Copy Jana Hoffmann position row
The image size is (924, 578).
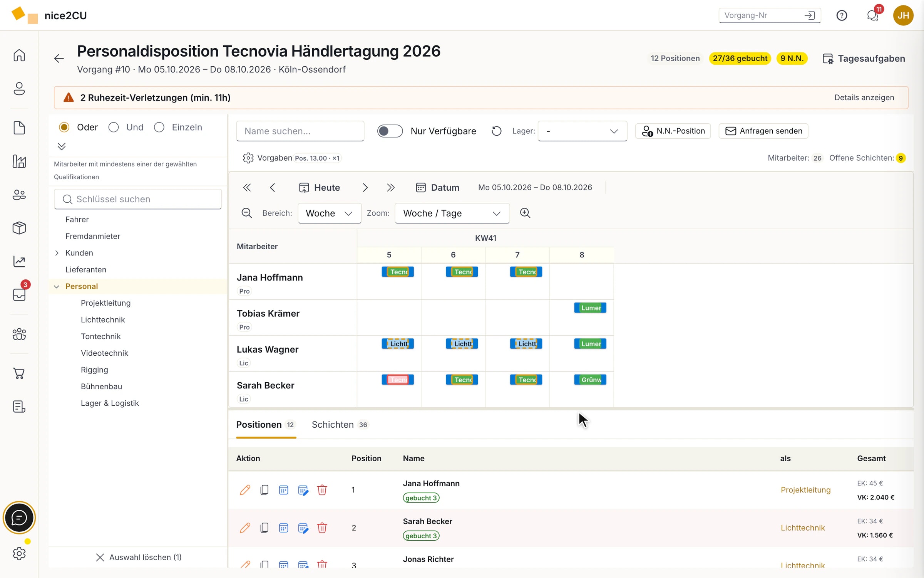[x=264, y=490]
